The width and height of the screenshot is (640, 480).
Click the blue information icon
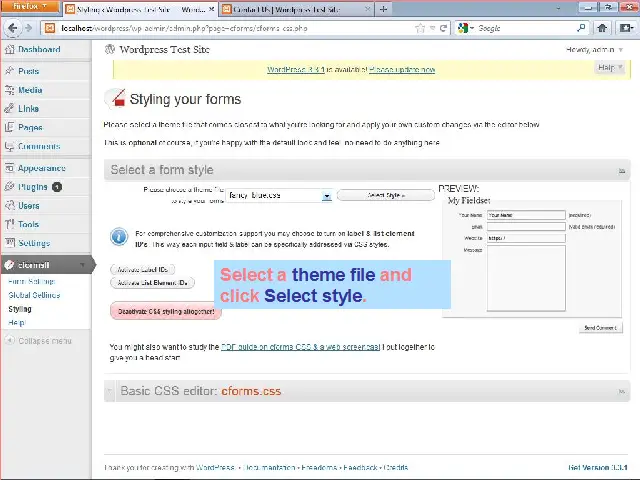(119, 237)
